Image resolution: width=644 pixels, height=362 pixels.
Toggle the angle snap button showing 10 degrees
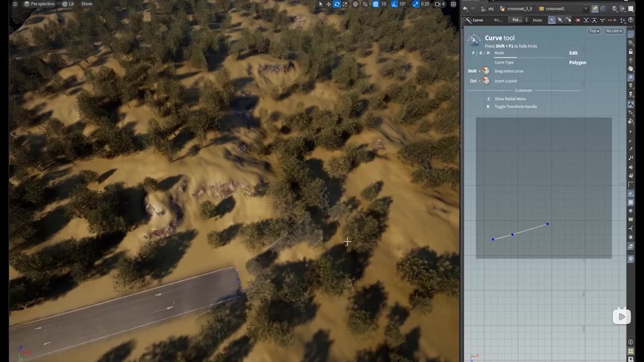tap(398, 4)
